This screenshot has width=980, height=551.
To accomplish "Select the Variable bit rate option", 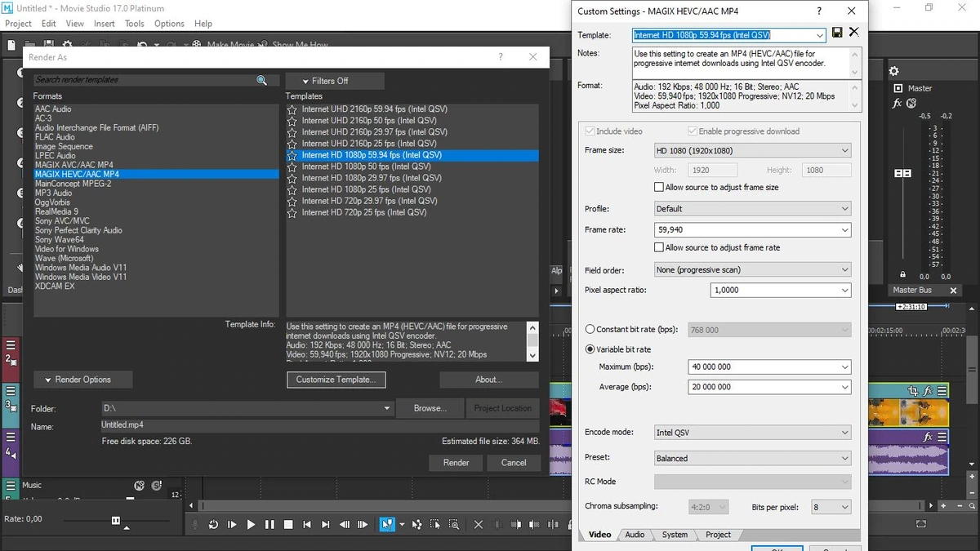I will [x=590, y=349].
